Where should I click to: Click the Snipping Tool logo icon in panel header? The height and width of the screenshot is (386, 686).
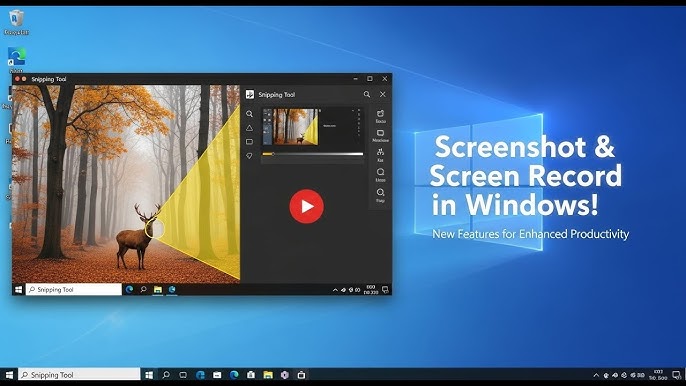pos(250,95)
